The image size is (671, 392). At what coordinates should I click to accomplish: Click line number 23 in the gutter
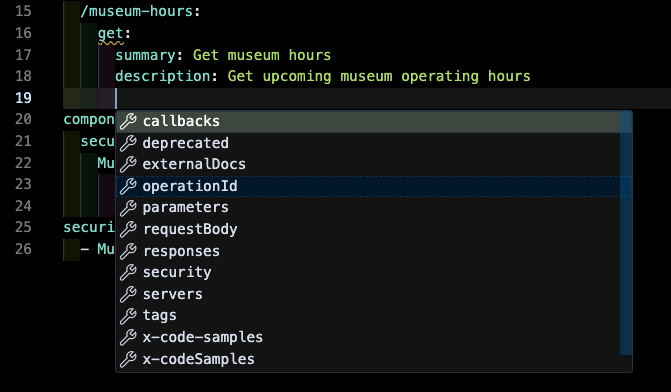(x=23, y=184)
